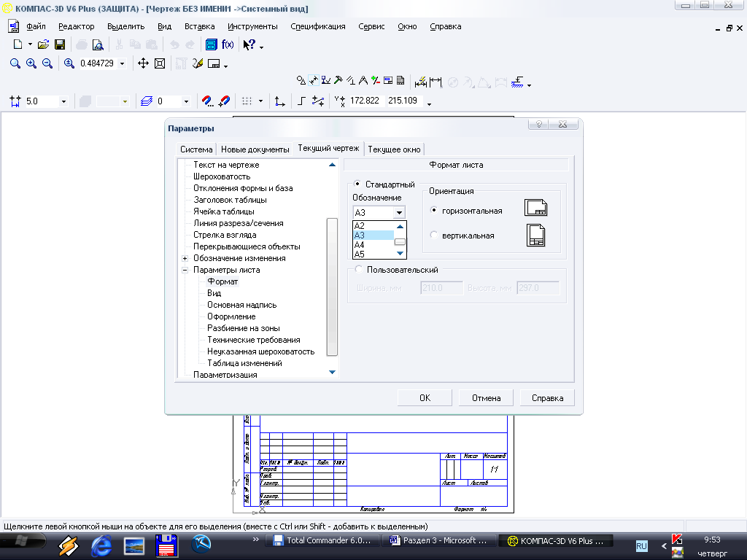Click the format list scrollbar thumb
This screenshot has height=560, width=747.
pyautogui.click(x=400, y=241)
